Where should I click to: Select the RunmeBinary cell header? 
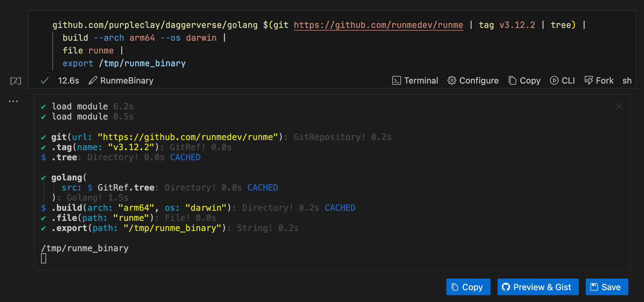(127, 81)
